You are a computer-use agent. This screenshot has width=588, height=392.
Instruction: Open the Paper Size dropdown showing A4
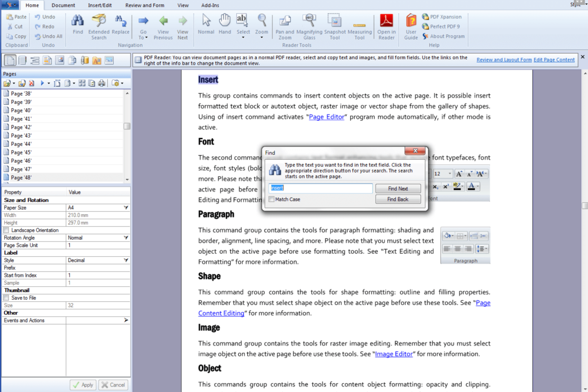[125, 207]
